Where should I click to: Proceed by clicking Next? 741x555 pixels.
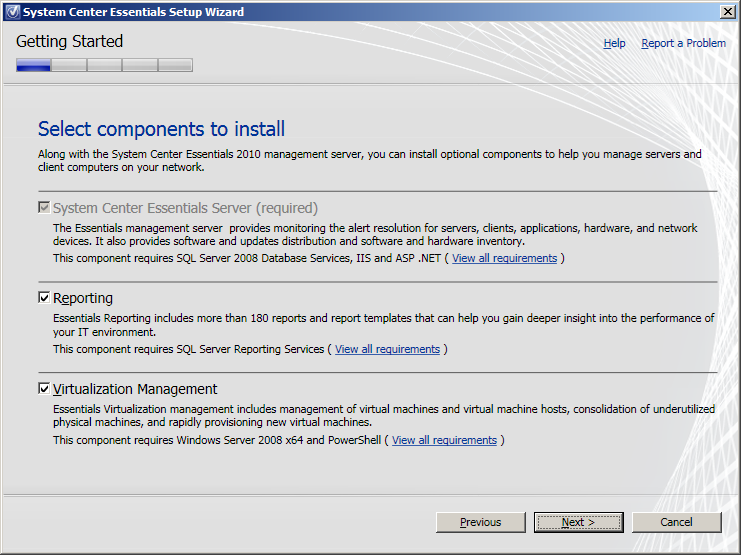pos(578,522)
